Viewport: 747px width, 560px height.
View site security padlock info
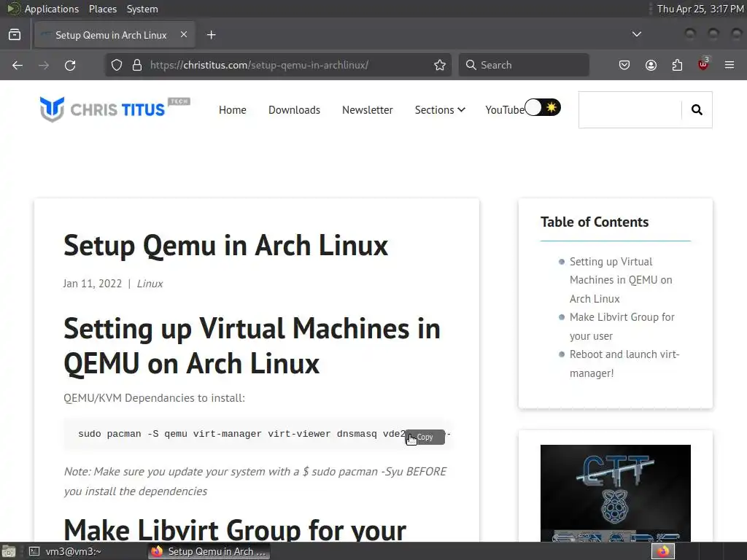click(x=137, y=65)
